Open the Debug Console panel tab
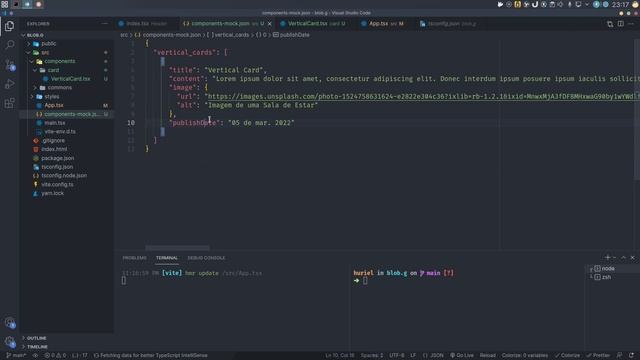 pyautogui.click(x=206, y=258)
